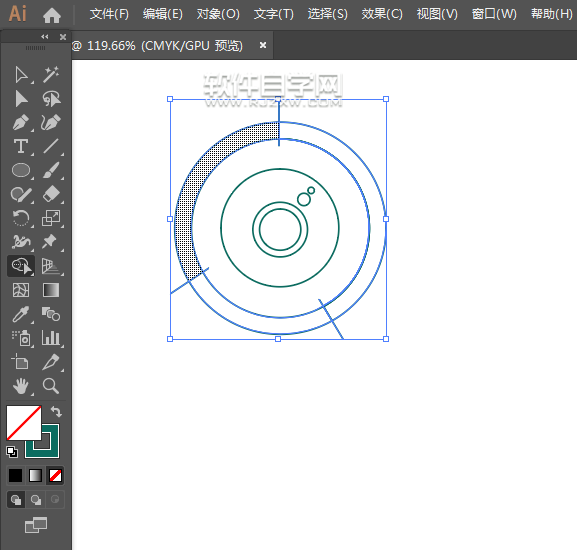577x550 pixels.
Task: Go to the Home screen
Action: [52, 15]
